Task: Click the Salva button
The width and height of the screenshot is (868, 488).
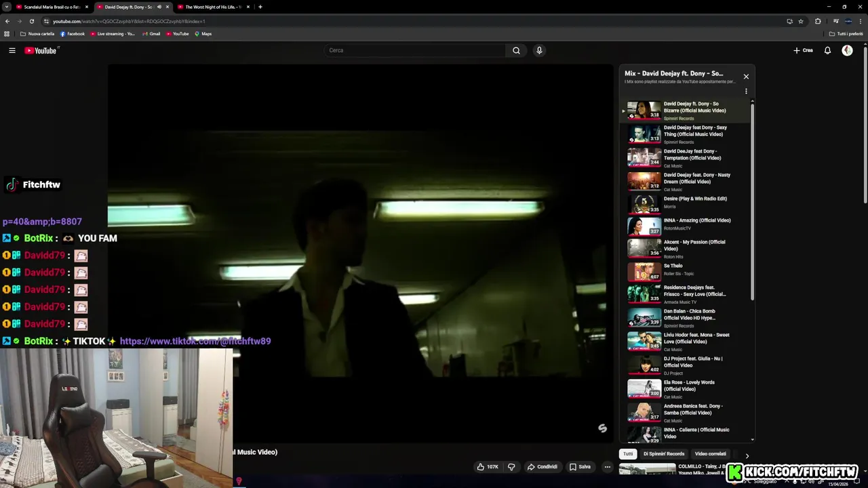Action: [580, 466]
